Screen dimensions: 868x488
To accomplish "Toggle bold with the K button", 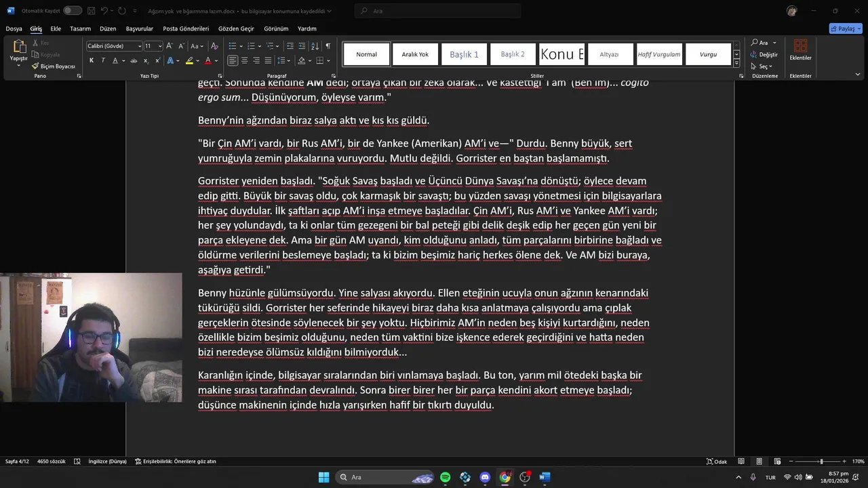I will pos(92,60).
